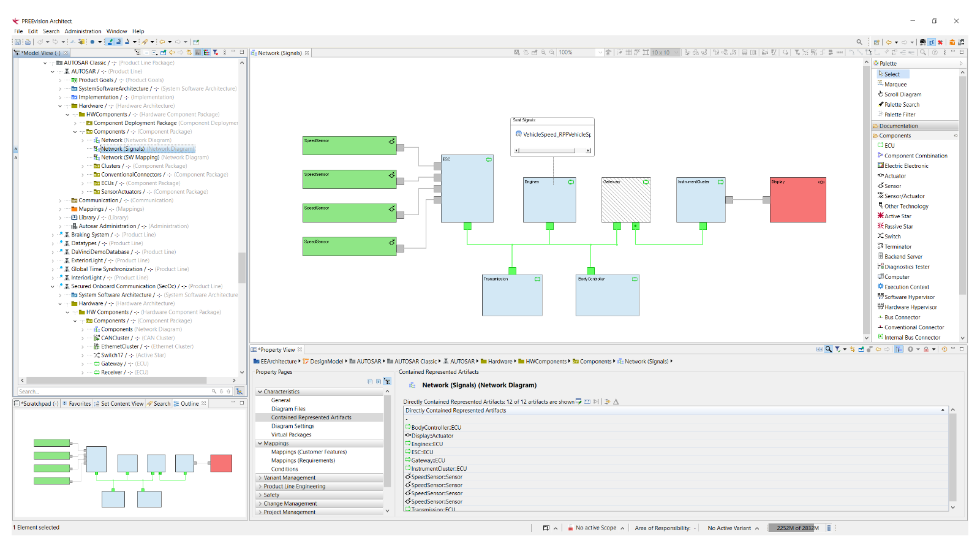The height and width of the screenshot is (551, 980).
Task: Toggle the highlighted layout button in Property View toolbar
Action: [x=899, y=349]
